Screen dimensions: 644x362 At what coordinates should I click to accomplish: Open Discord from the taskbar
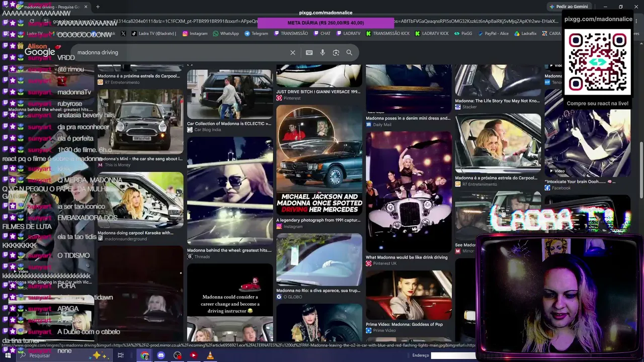(x=161, y=355)
